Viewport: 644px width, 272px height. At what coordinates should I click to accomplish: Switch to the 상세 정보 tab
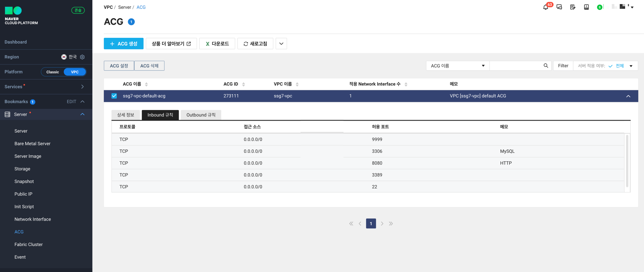point(126,115)
